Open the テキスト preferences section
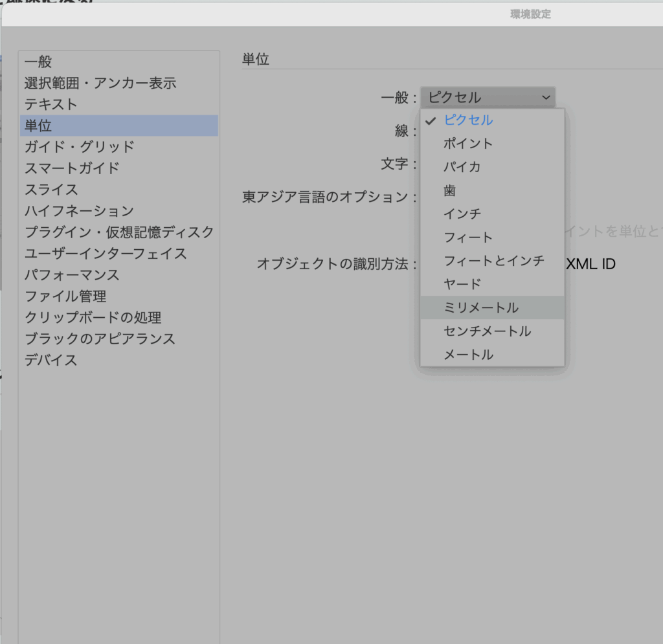The width and height of the screenshot is (663, 644). coord(119,104)
